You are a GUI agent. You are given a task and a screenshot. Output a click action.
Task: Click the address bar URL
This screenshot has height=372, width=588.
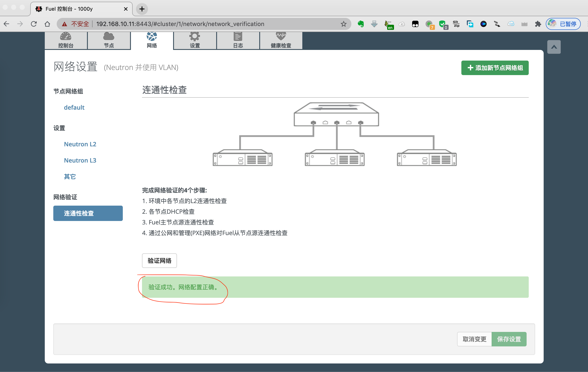pos(180,24)
